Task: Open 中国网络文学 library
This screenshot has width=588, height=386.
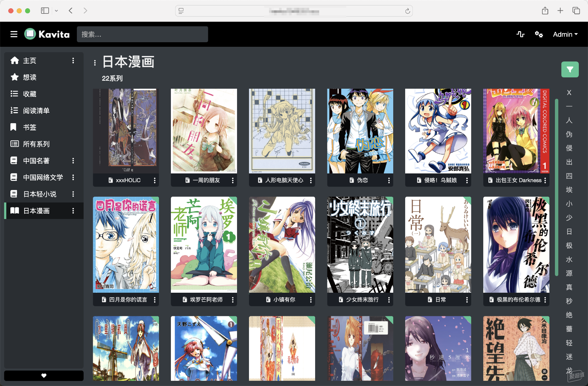Action: click(x=43, y=177)
